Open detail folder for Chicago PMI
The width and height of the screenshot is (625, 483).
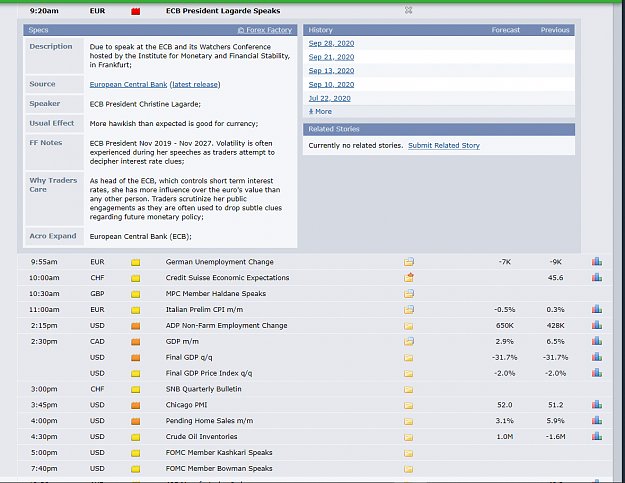click(409, 405)
